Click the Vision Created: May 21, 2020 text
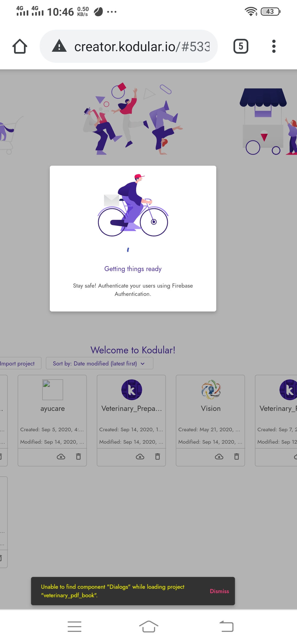The width and height of the screenshot is (297, 644). click(209, 430)
